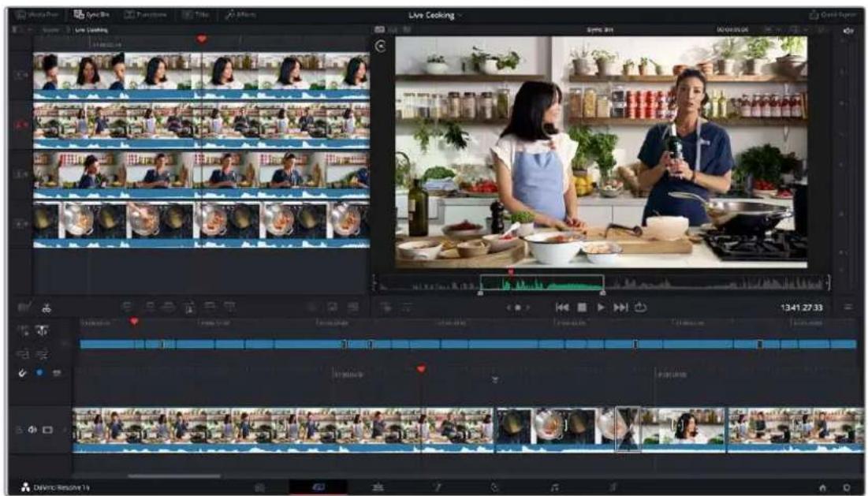
Task: Click the Sync Bin red playhead marker
Action: pos(202,39)
